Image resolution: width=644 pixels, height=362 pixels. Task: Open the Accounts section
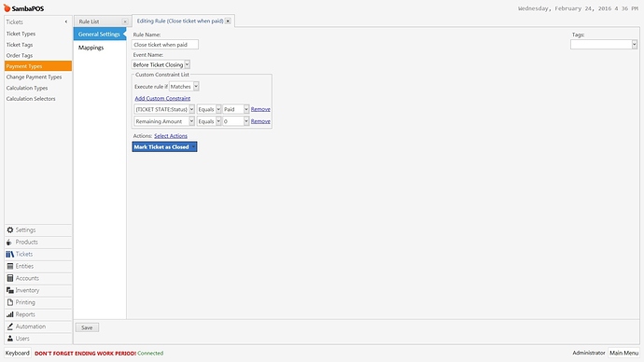click(37, 278)
